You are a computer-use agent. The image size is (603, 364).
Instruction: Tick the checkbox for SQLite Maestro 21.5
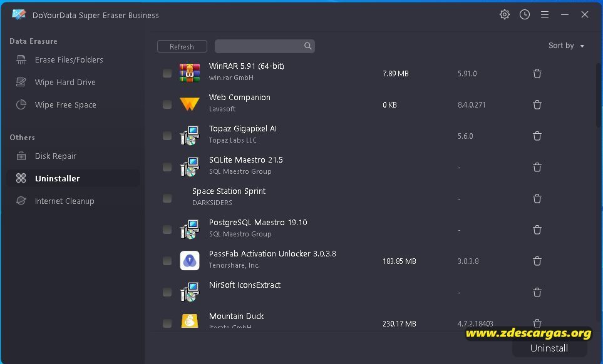(x=167, y=167)
